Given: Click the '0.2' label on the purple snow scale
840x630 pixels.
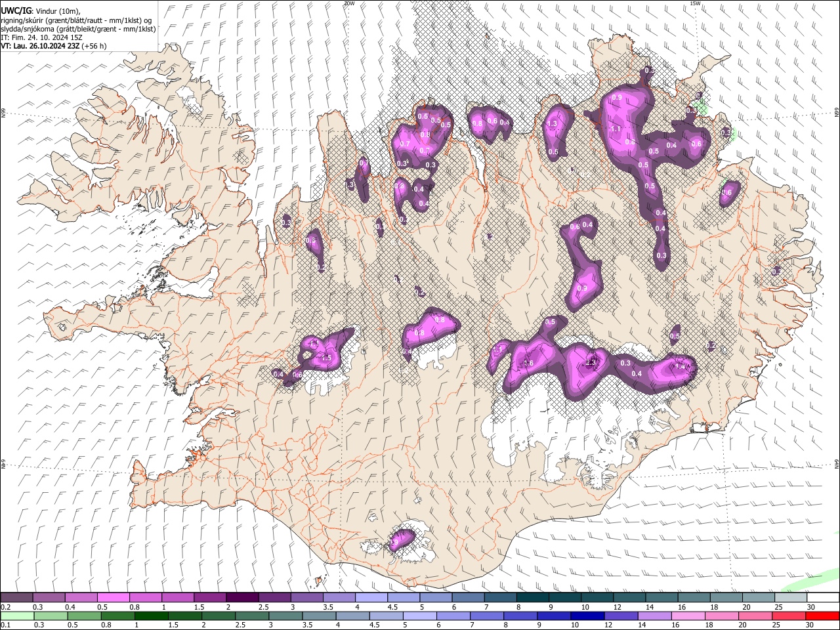Looking at the screenshot, I should click(5, 607).
